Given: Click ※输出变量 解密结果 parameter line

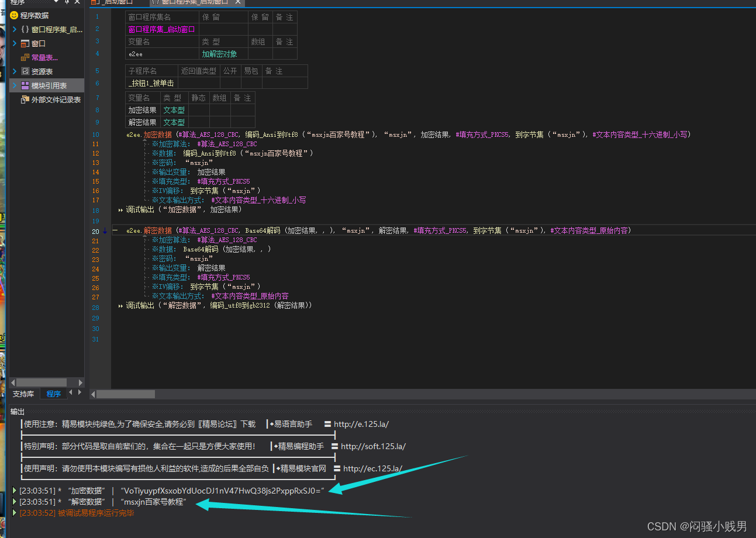Looking at the screenshot, I should [189, 268].
